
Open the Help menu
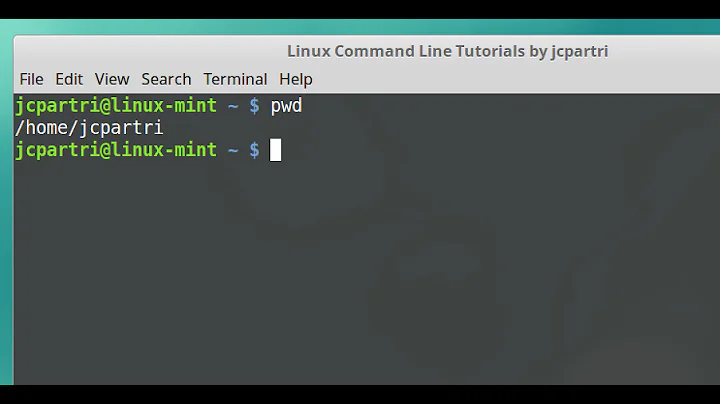296,79
